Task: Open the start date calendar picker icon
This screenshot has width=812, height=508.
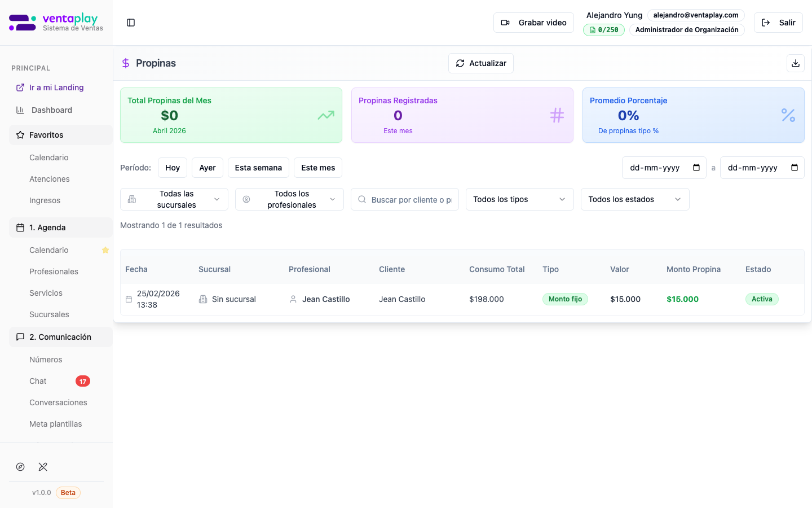Action: point(696,168)
